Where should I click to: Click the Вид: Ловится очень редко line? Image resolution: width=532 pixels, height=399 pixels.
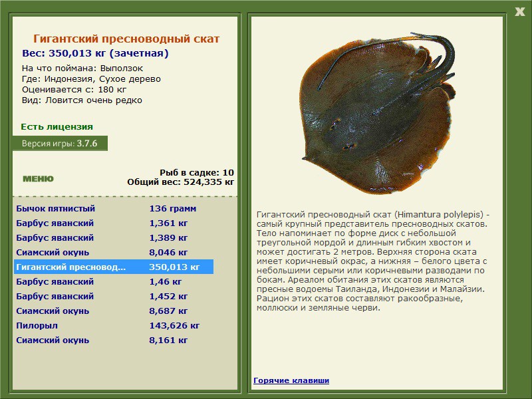click(x=82, y=100)
